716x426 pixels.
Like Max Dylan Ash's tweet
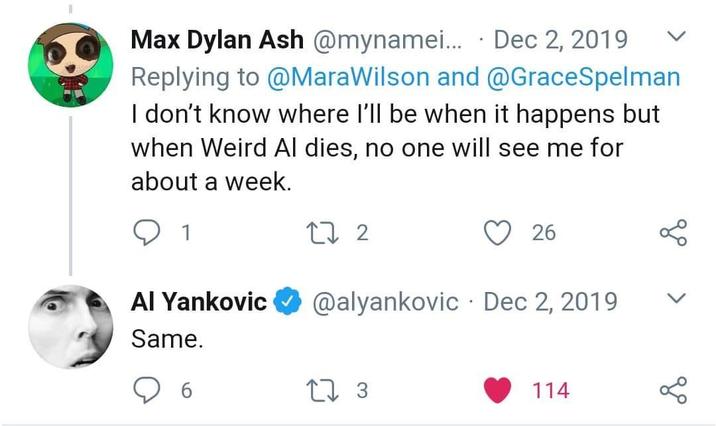(498, 233)
